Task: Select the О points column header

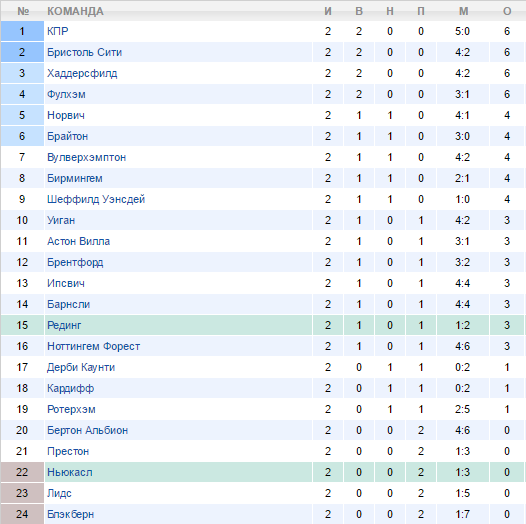Action: pos(507,11)
